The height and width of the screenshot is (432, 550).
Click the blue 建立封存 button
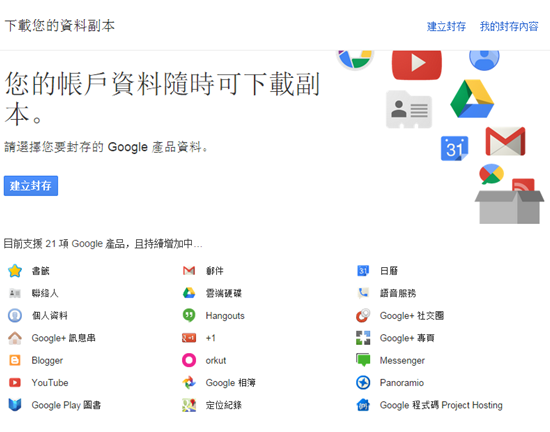31,185
